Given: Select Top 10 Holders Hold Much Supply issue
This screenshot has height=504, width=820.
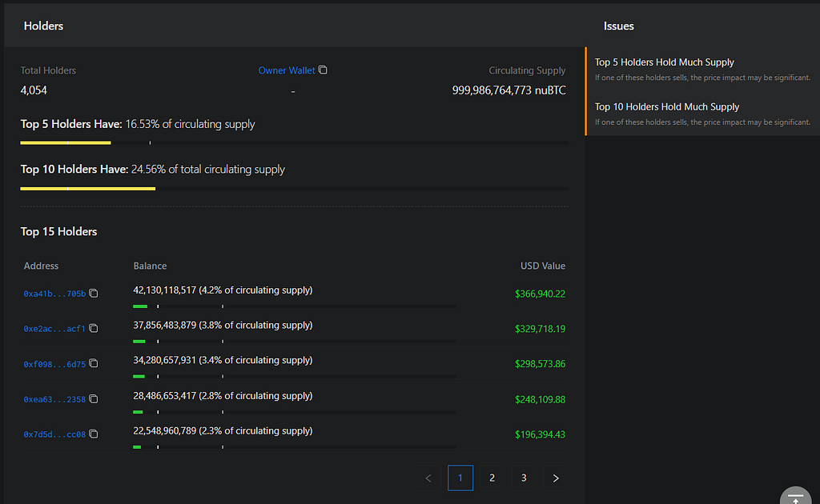Looking at the screenshot, I should pos(702,114).
